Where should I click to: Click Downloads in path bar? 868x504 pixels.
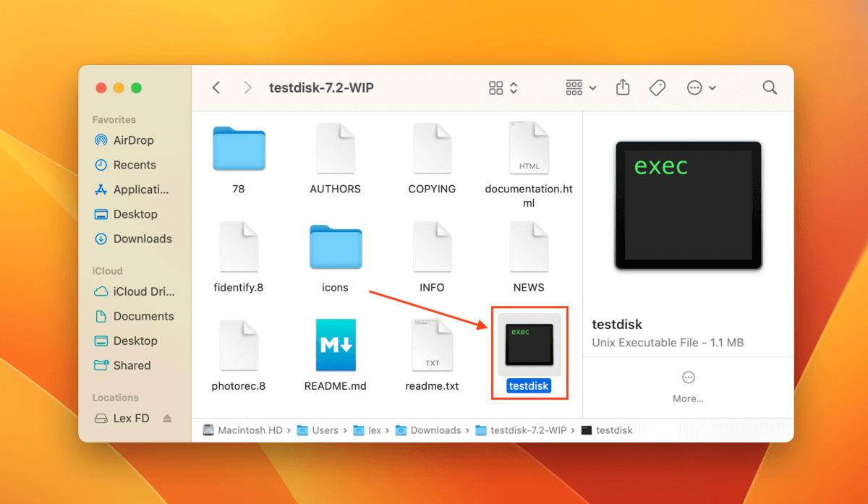click(x=429, y=430)
